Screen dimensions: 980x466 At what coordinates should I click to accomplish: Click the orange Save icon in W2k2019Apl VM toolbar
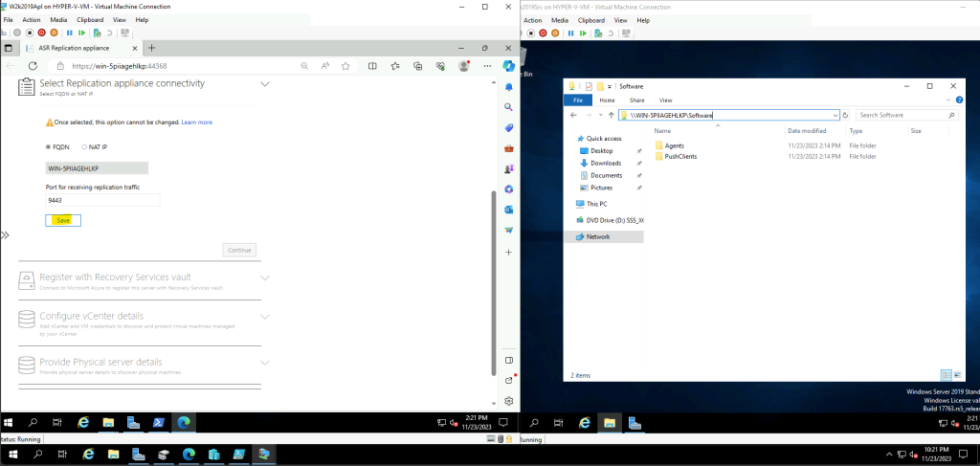pos(54,33)
